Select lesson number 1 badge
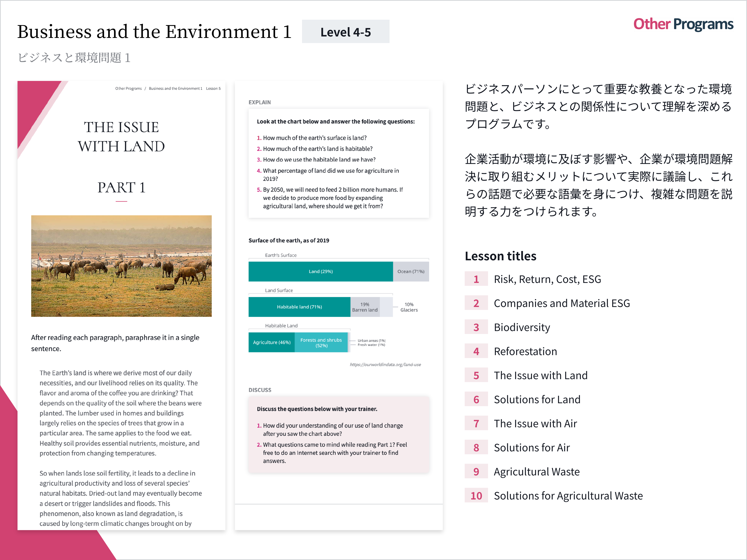This screenshot has width=747, height=560. tap(476, 279)
